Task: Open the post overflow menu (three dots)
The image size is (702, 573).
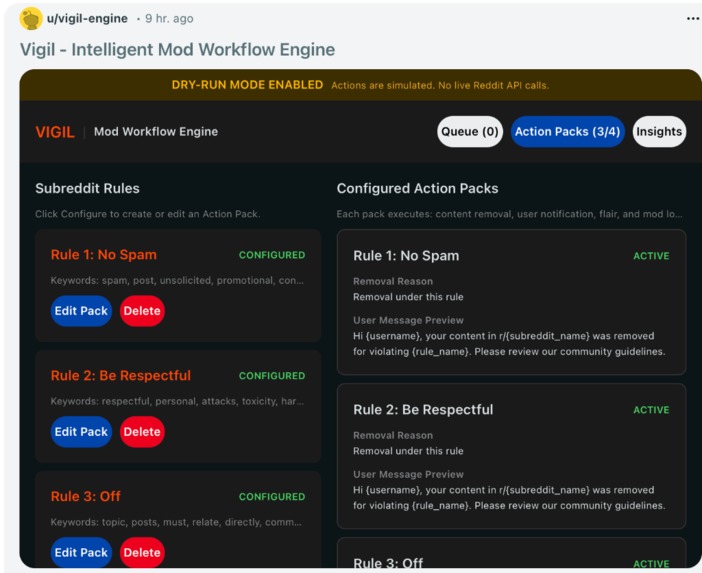Action: (x=693, y=18)
